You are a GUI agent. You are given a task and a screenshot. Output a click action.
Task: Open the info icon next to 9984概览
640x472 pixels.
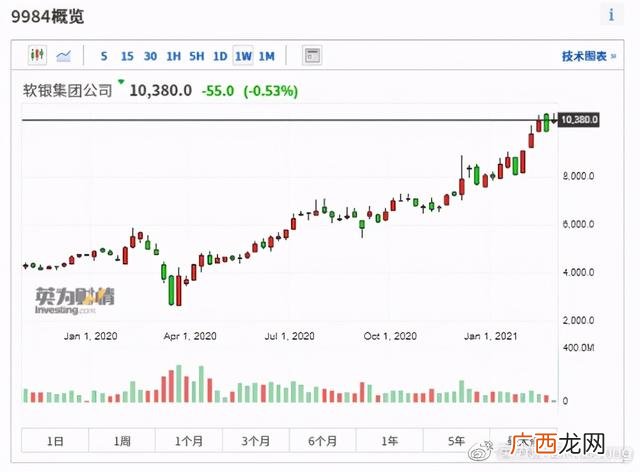click(x=611, y=15)
